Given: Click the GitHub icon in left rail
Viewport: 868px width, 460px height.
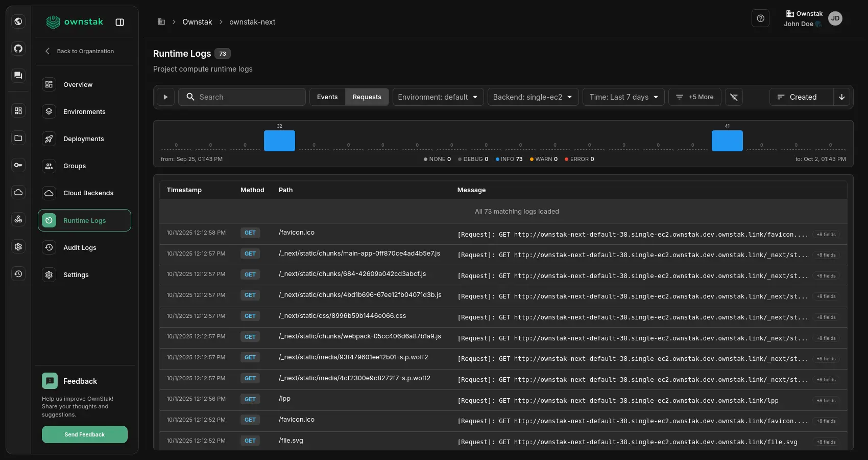Looking at the screenshot, I should pos(18,49).
